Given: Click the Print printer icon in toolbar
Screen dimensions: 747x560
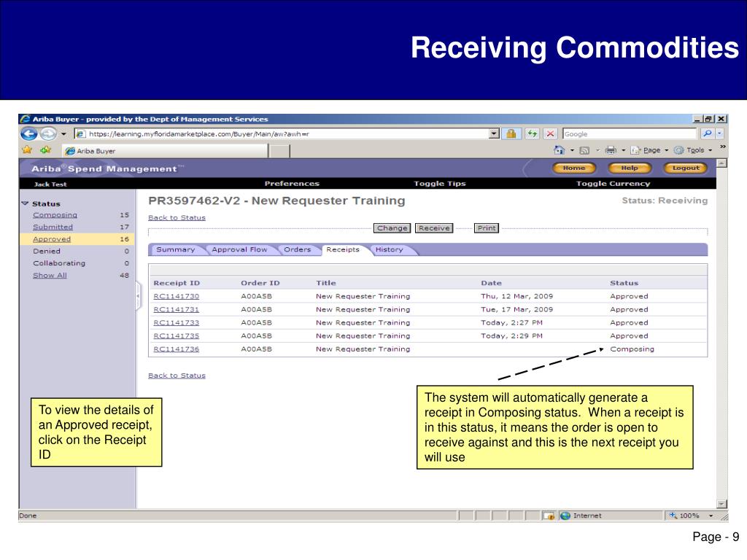Looking at the screenshot, I should pos(611,150).
